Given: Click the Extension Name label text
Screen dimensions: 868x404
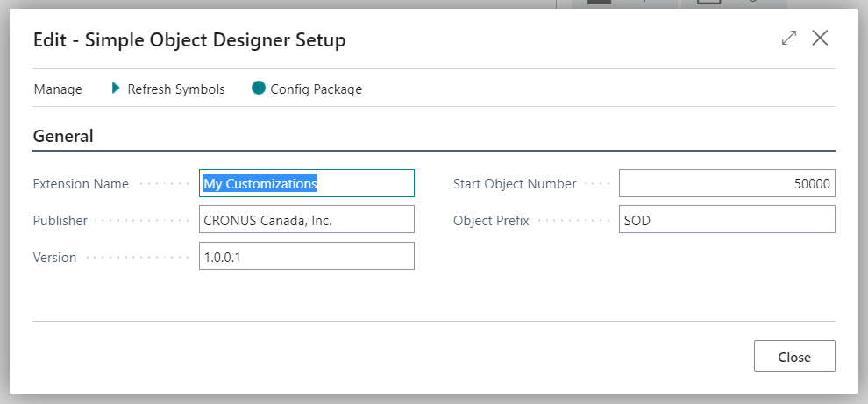Looking at the screenshot, I should click(x=81, y=184).
